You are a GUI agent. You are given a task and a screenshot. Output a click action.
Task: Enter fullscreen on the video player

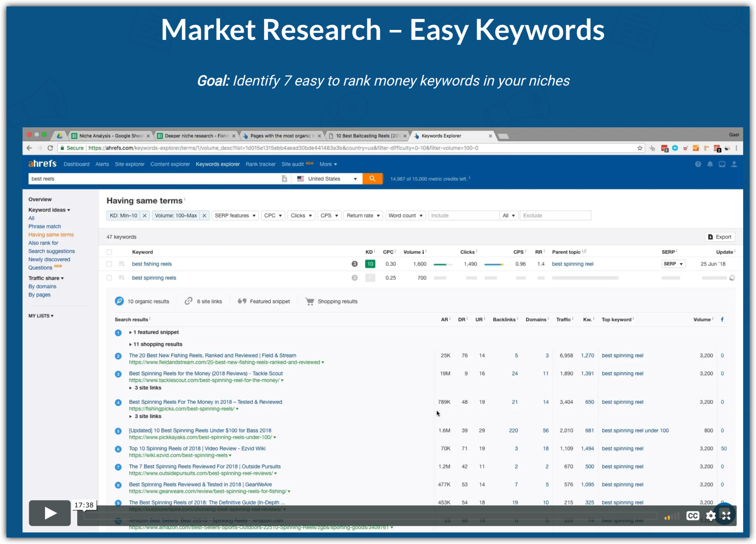[x=726, y=515]
